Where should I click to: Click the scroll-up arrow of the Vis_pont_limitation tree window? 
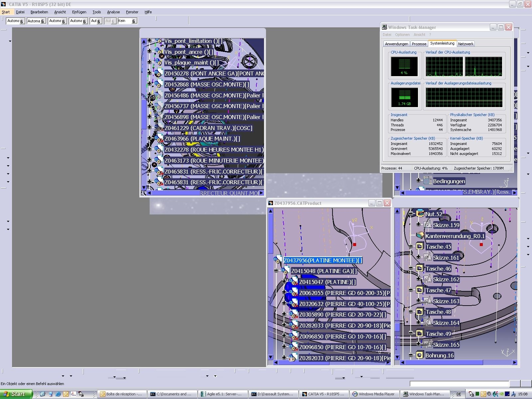(144, 41)
